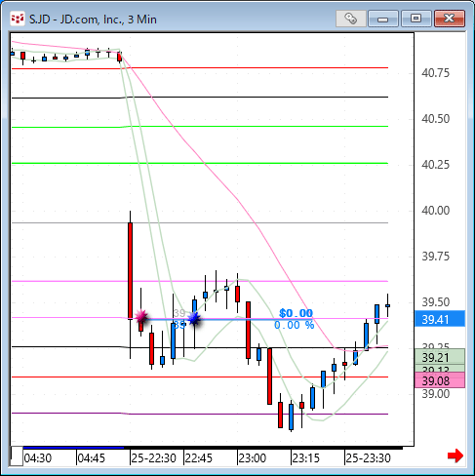475x476 pixels.
Task: Click the blue starburst trade marker
Action: tap(194, 319)
